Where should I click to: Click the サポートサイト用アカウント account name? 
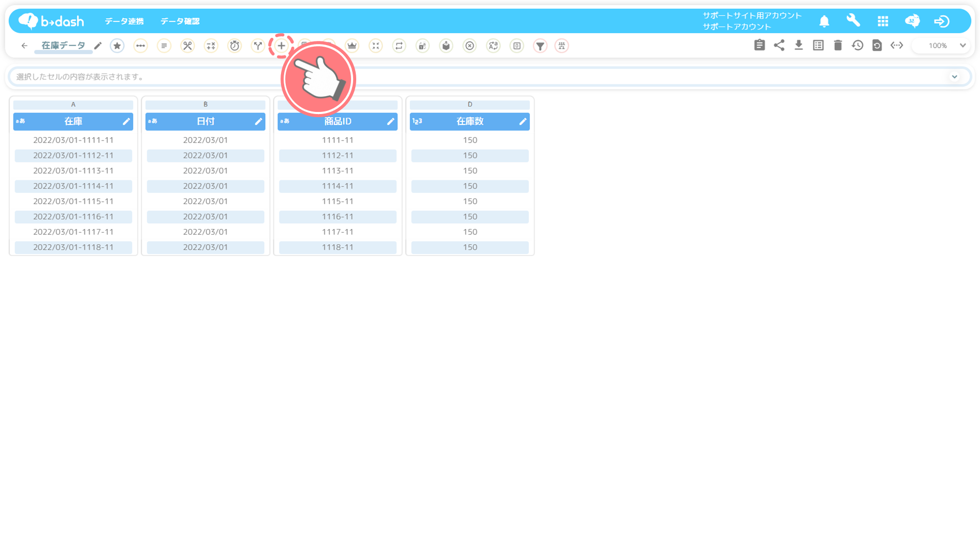click(x=752, y=16)
